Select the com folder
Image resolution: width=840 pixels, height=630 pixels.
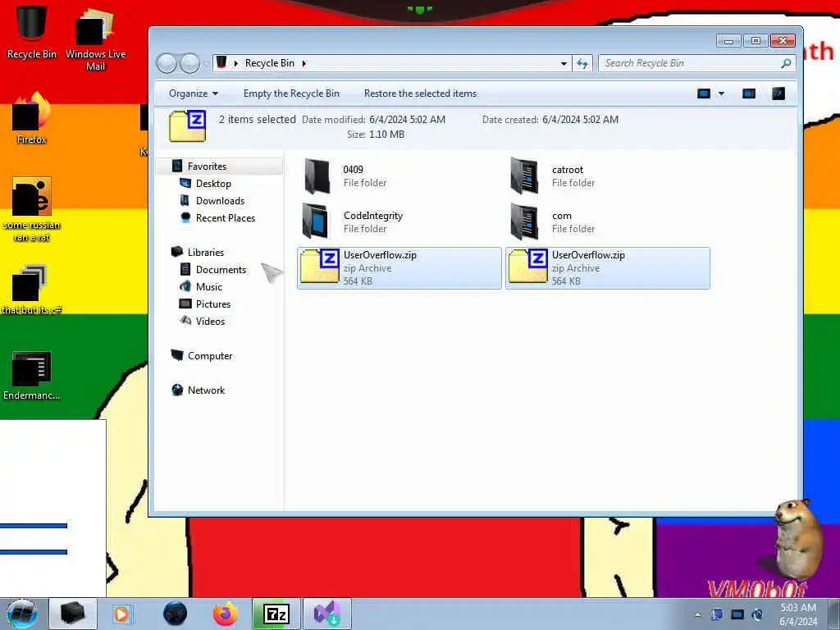tap(608, 221)
